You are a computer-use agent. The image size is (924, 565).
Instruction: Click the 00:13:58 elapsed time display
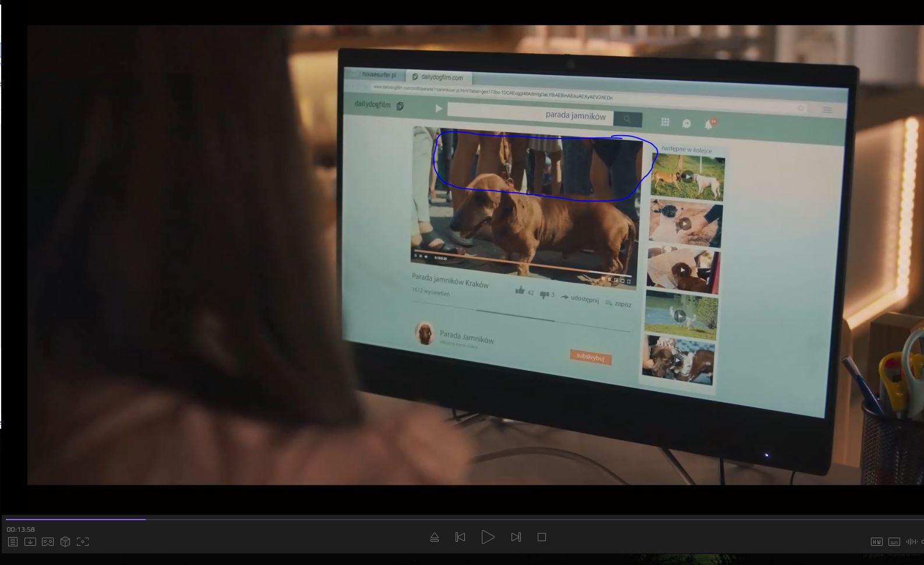coord(21,529)
